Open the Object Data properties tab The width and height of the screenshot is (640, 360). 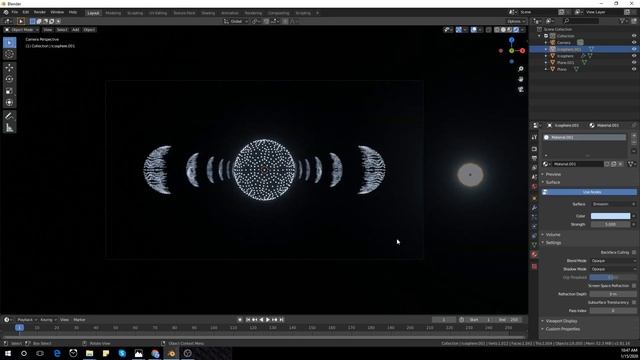click(534, 244)
